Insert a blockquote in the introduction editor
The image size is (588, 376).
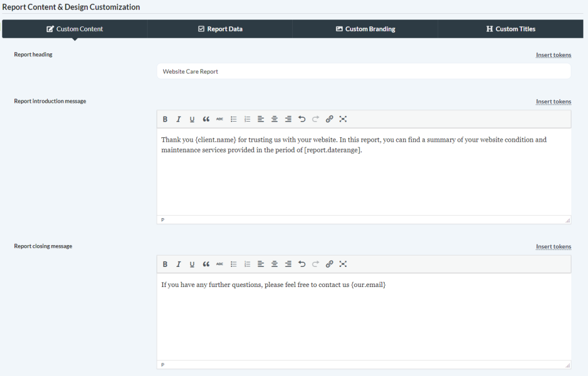(x=205, y=119)
